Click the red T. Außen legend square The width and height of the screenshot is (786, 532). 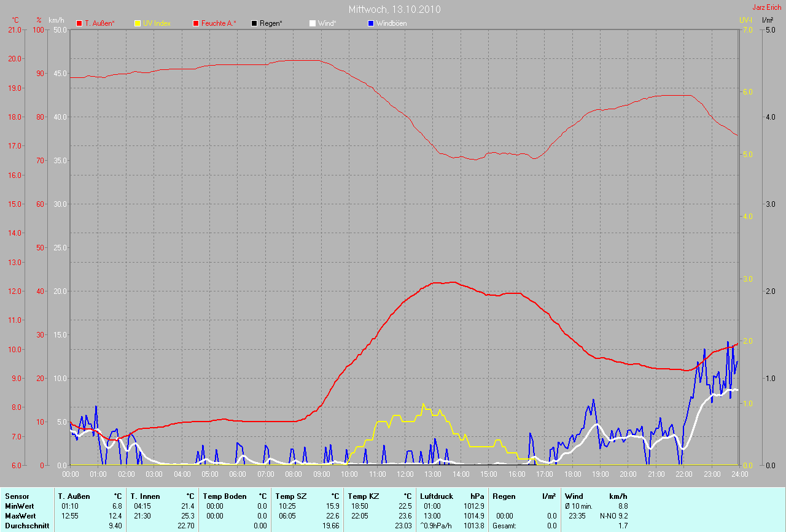tap(79, 23)
